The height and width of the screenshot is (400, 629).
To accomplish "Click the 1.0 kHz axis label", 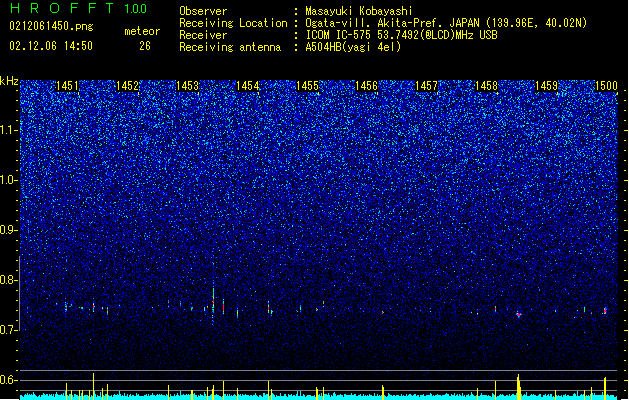I will point(8,181).
